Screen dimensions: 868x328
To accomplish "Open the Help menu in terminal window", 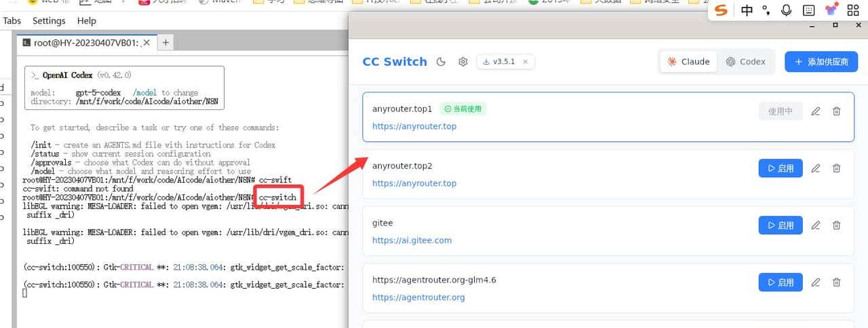I will pos(87,21).
